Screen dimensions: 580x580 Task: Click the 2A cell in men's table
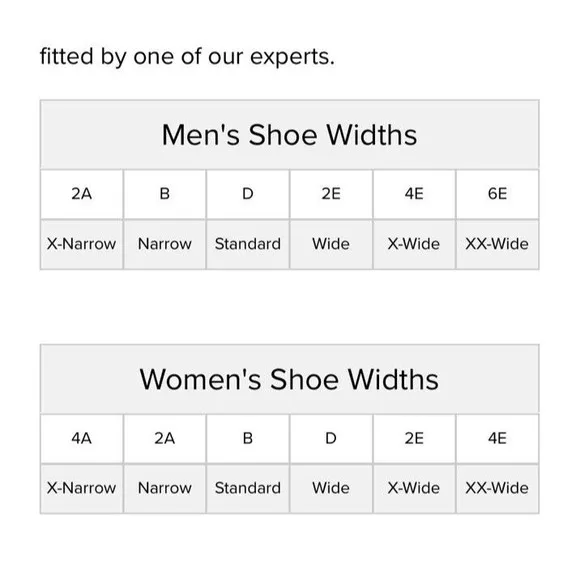pos(82,194)
